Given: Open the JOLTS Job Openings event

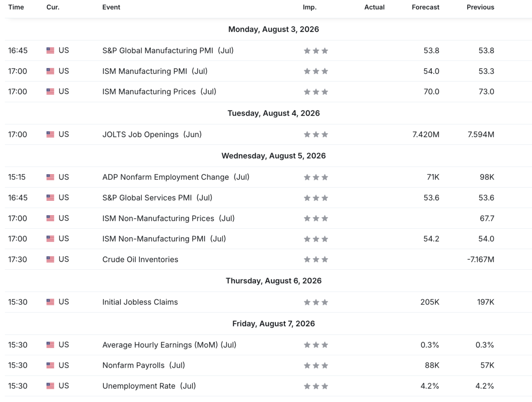Looking at the screenshot, I should pos(152,134).
